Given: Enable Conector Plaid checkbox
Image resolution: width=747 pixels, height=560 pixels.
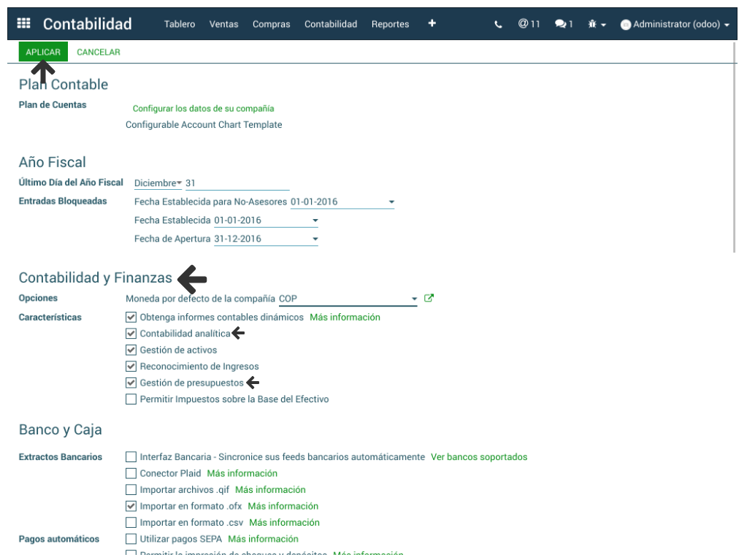Looking at the screenshot, I should pos(131,473).
